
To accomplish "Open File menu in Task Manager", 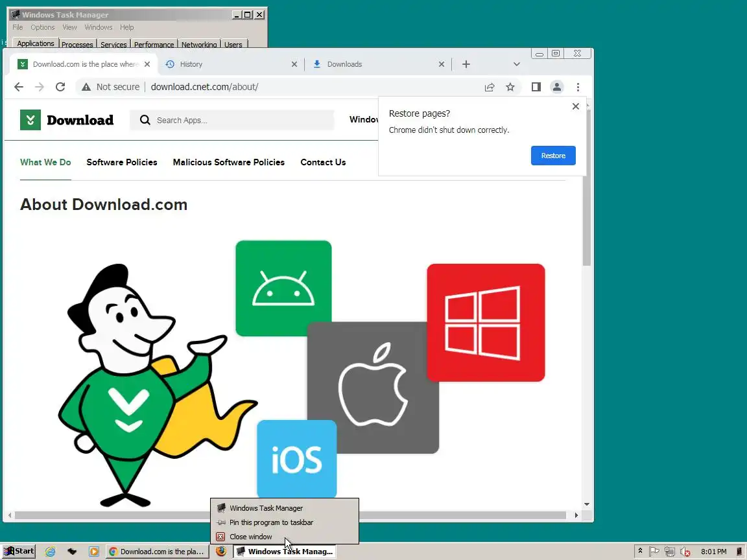I will tap(18, 27).
